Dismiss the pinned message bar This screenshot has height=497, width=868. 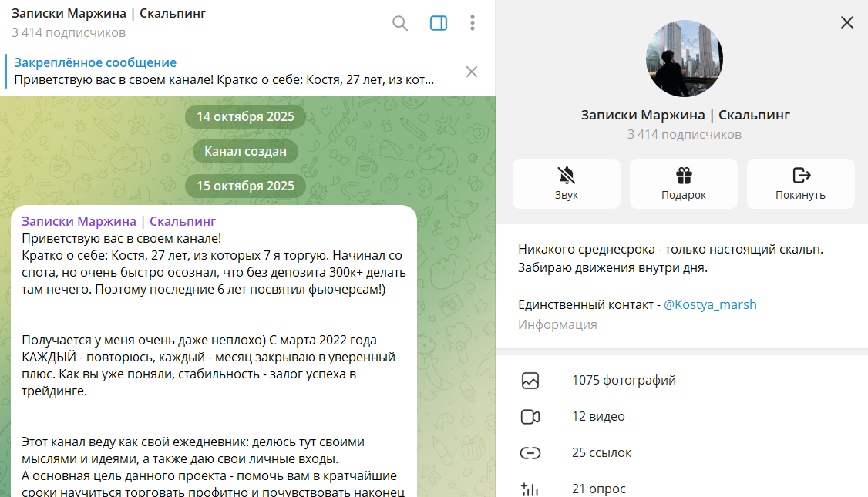pyautogui.click(x=472, y=72)
